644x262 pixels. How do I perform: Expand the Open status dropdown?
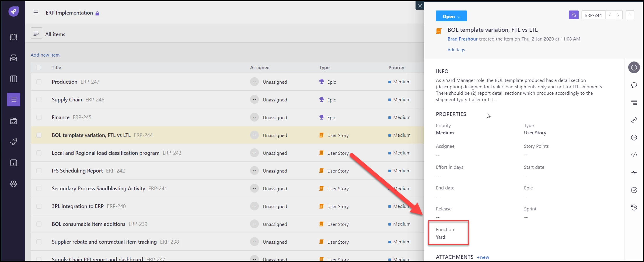[451, 16]
